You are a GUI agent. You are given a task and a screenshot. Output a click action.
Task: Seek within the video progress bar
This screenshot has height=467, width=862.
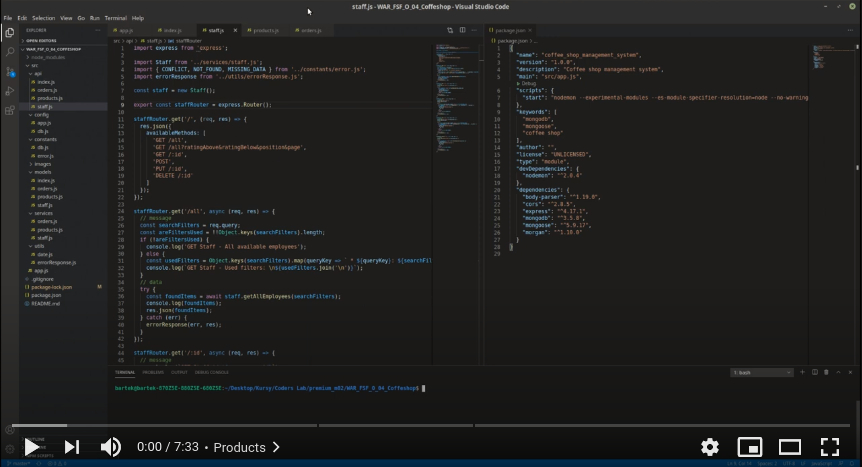click(x=431, y=425)
